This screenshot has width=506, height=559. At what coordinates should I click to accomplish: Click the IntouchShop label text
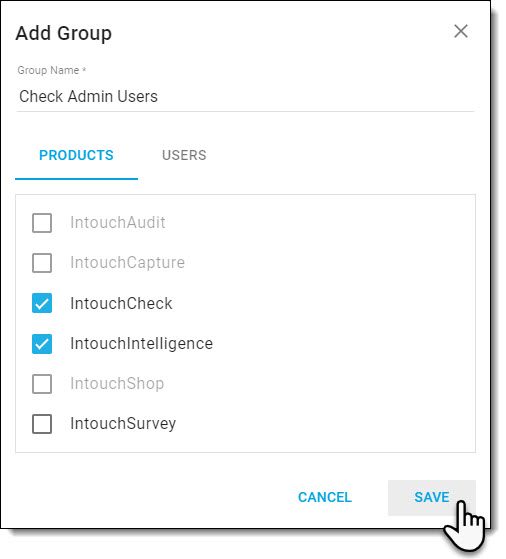(117, 384)
